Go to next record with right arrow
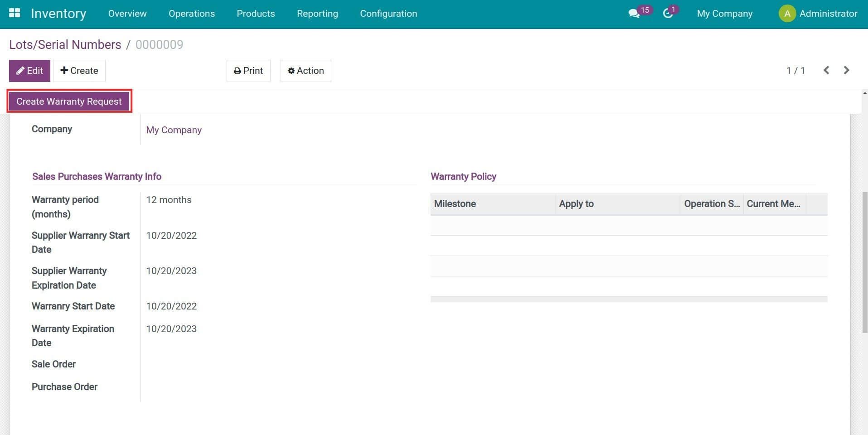The width and height of the screenshot is (868, 435). (846, 70)
